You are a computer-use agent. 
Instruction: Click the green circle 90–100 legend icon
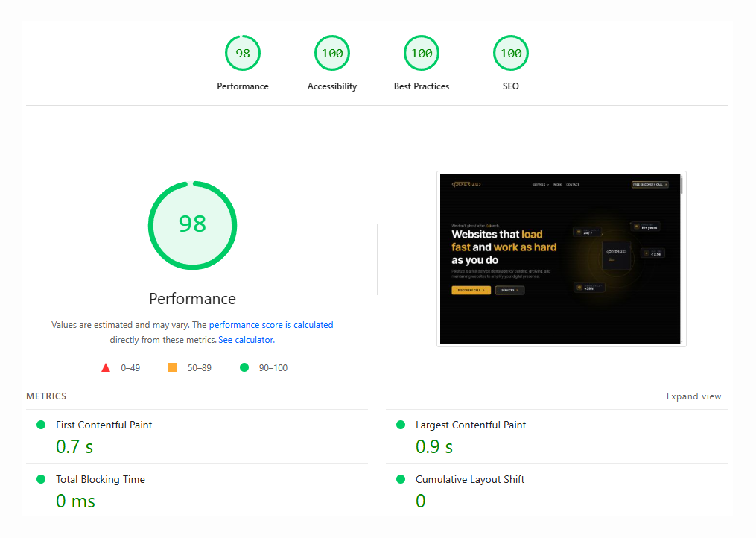244,367
